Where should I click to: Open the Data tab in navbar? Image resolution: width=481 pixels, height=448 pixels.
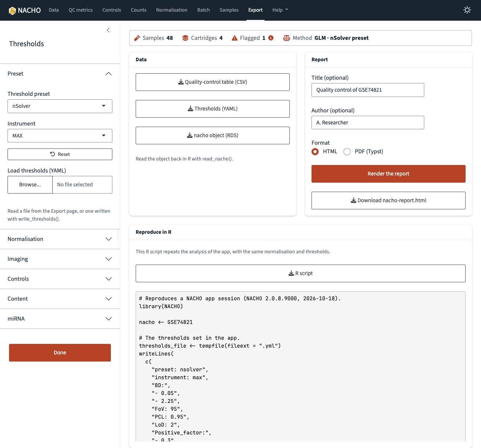(x=54, y=10)
